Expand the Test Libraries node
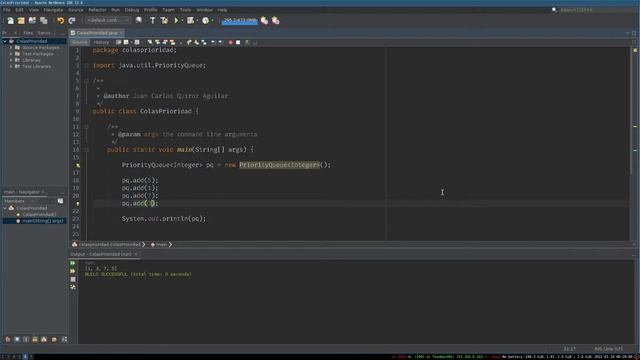Image resolution: width=640 pixels, height=360 pixels. point(11,67)
